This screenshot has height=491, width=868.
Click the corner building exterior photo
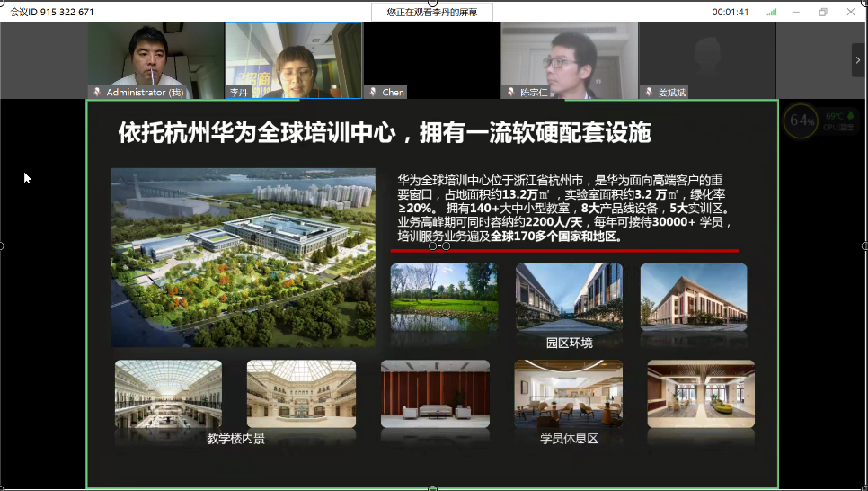[x=694, y=297]
